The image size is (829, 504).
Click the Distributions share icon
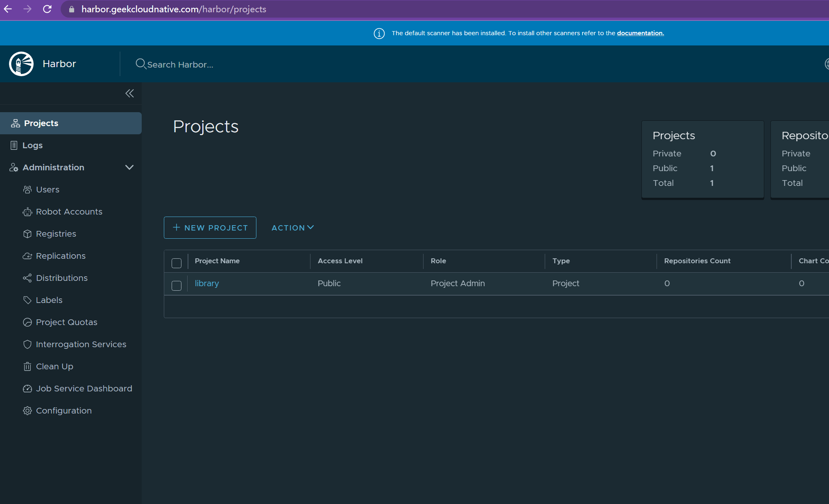[x=27, y=278]
